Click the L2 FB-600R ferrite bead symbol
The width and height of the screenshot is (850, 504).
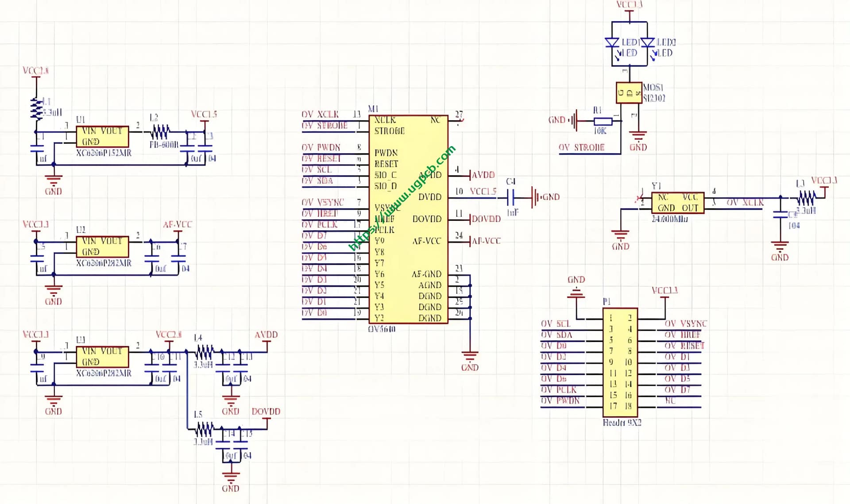click(160, 131)
